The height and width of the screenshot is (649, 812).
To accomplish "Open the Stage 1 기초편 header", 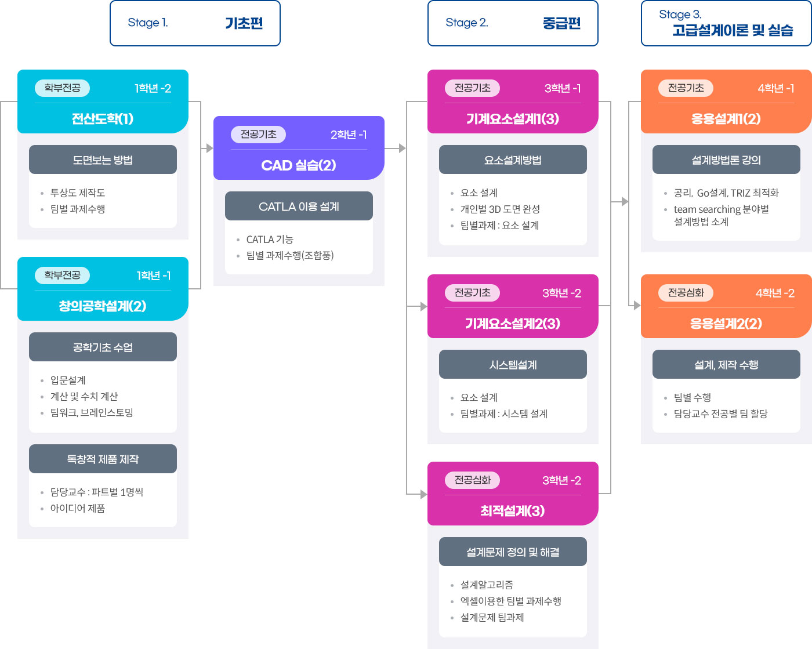I will (195, 23).
